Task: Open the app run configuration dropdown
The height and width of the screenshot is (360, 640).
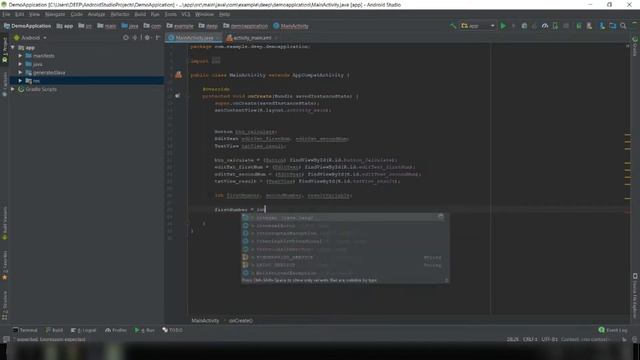Action: 478,26
